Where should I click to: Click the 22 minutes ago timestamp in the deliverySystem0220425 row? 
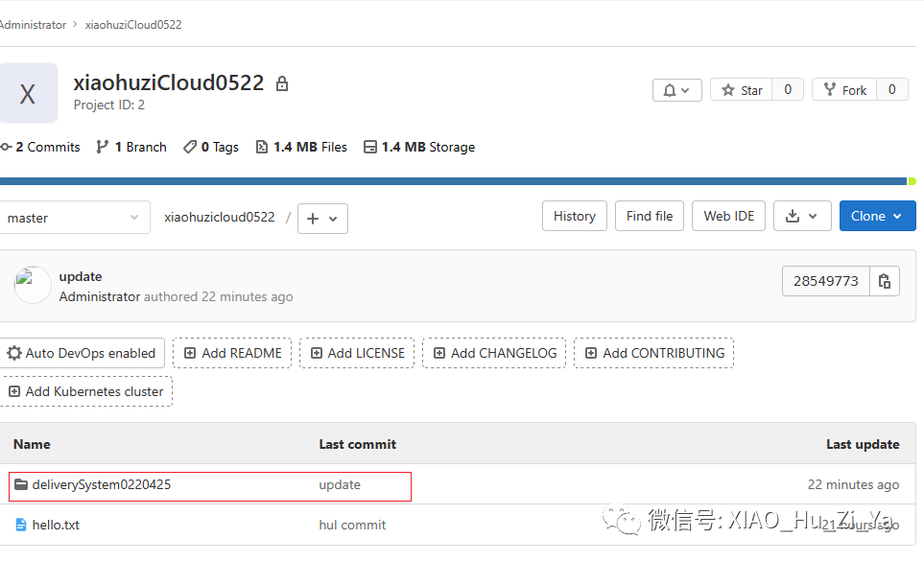[x=853, y=485]
